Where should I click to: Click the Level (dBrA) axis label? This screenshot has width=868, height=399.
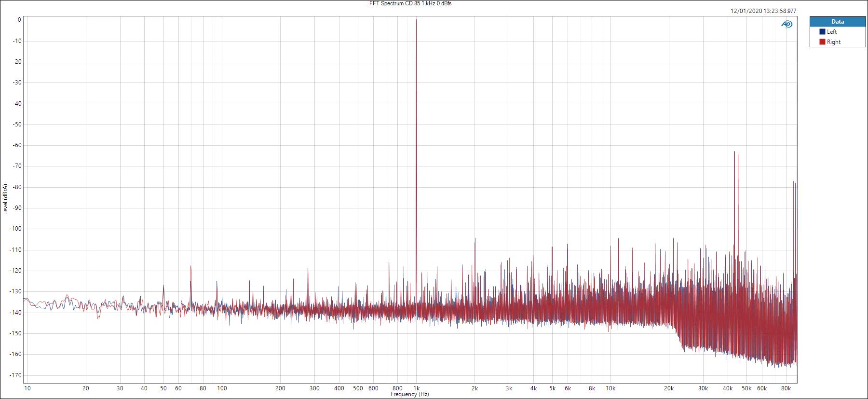pos(5,199)
